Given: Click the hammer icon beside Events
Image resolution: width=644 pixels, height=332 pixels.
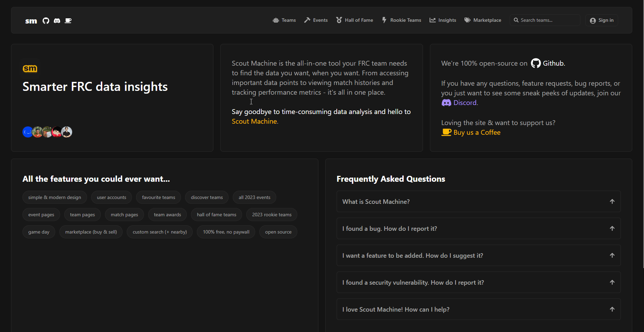Looking at the screenshot, I should coord(307,20).
